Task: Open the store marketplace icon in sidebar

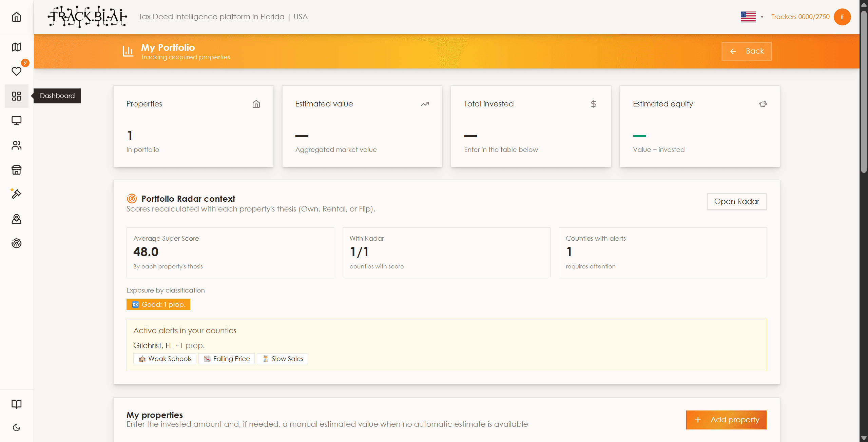Action: [x=16, y=169]
